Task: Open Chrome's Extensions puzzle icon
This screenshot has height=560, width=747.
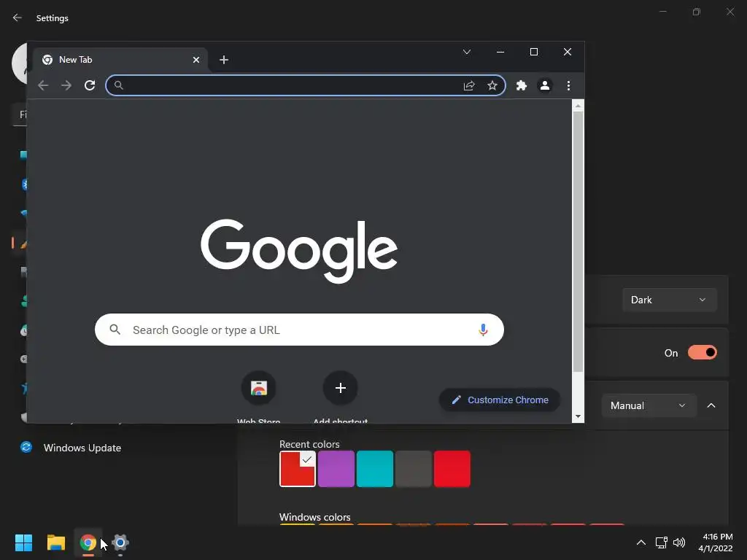Action: pyautogui.click(x=522, y=85)
